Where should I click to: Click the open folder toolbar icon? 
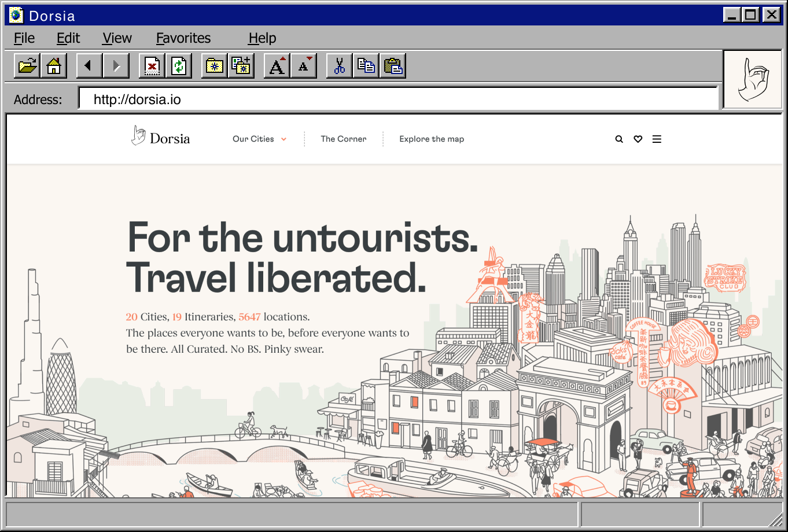coord(27,66)
